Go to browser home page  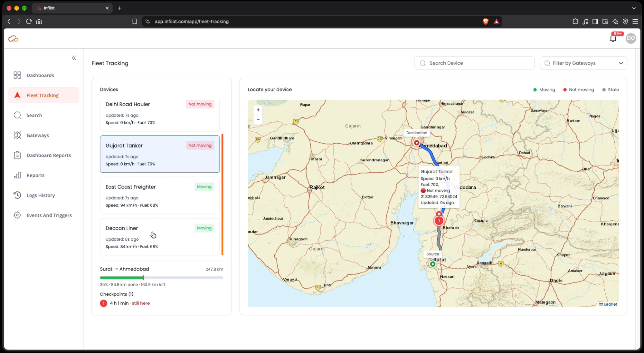pos(39,21)
